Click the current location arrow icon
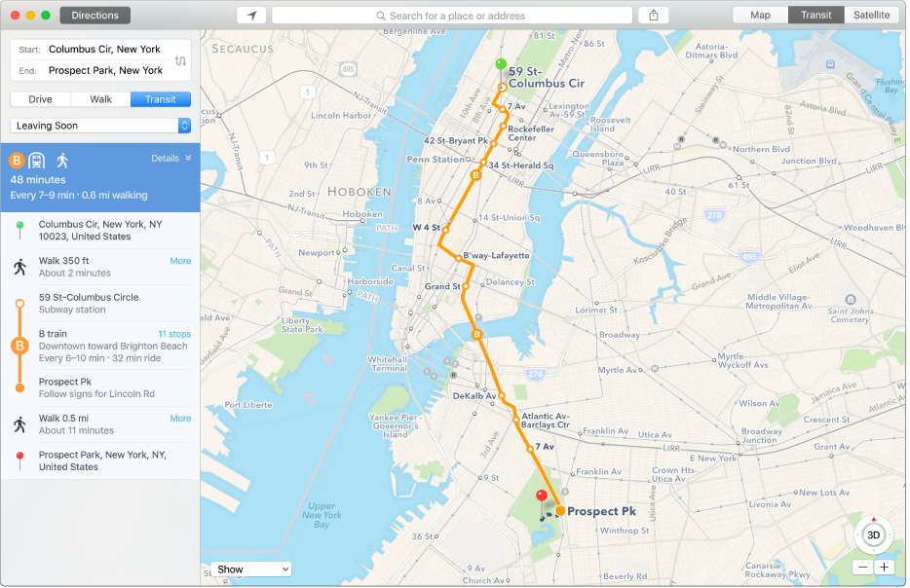This screenshot has width=910, height=588. tap(251, 16)
